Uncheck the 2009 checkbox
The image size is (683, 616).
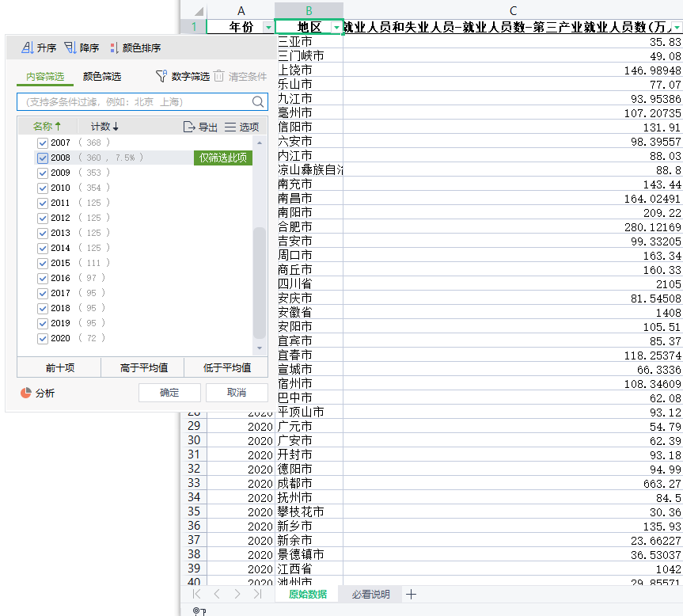pos(42,173)
